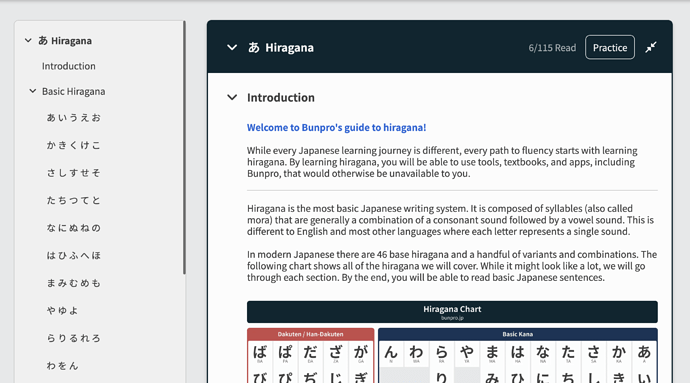
Task: Click the ば character in the Dakuten chart
Action: click(x=260, y=352)
